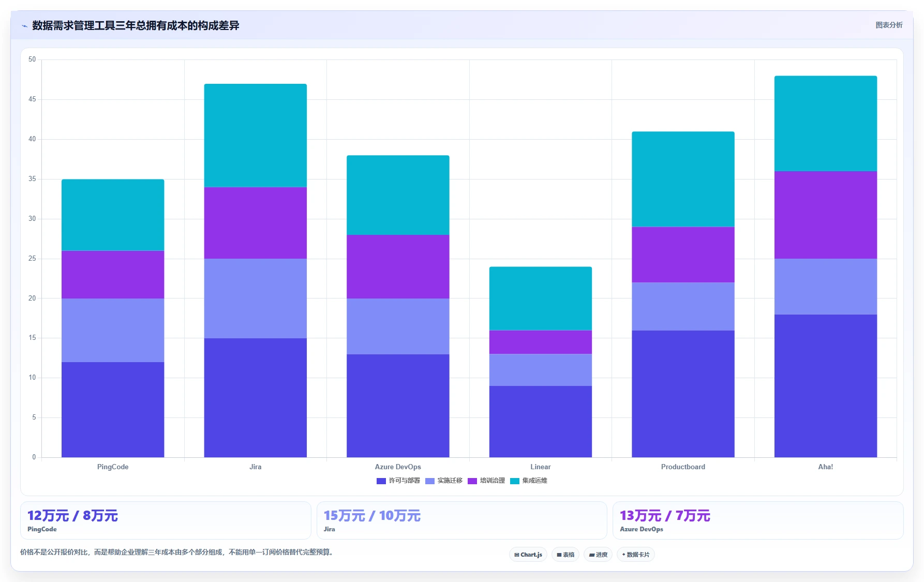Click Azure DevOps' 培训治理 bar segment
The image size is (924, 582).
tap(398, 266)
